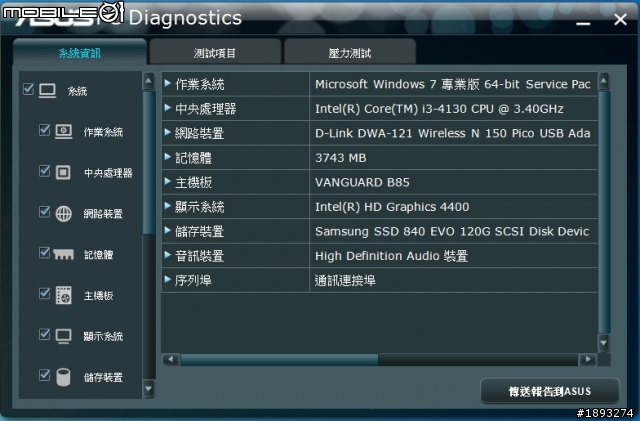Expand the 序列埠 row in the table

167,279
